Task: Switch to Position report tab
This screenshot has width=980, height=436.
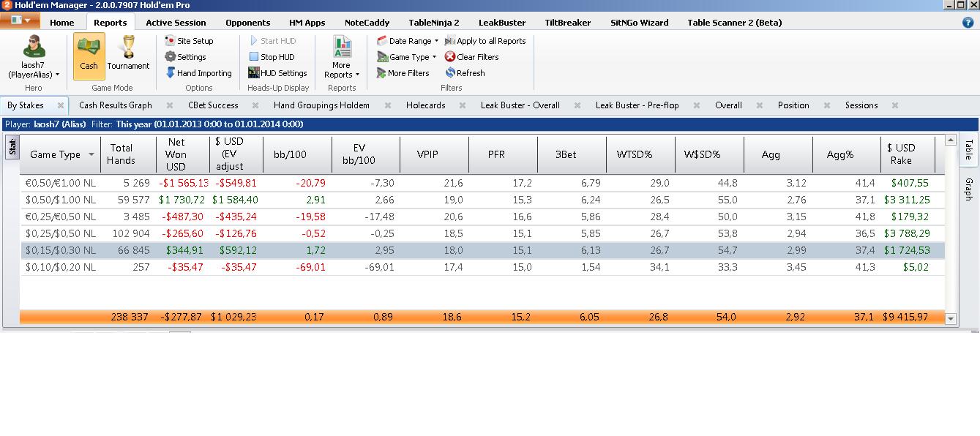Action: 793,105
